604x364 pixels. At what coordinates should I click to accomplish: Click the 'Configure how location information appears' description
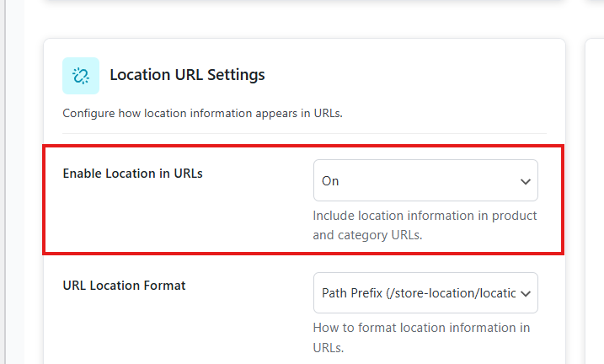click(202, 114)
